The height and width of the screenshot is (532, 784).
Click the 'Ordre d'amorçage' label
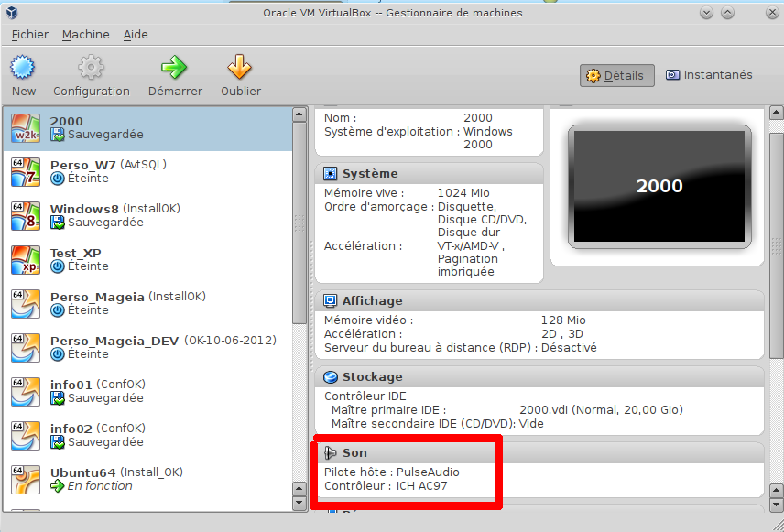pyautogui.click(x=378, y=207)
